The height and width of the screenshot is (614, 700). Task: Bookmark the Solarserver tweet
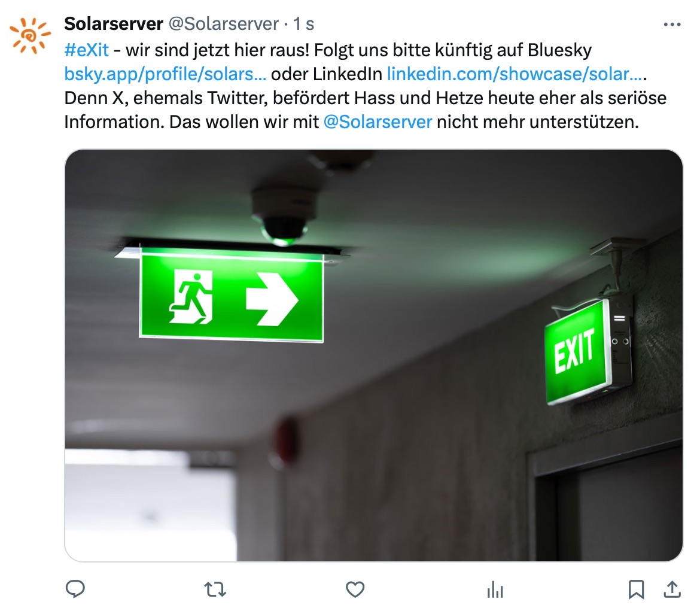636,589
